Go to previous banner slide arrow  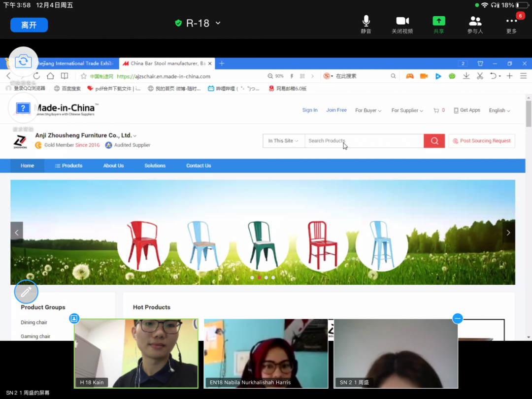(x=17, y=233)
